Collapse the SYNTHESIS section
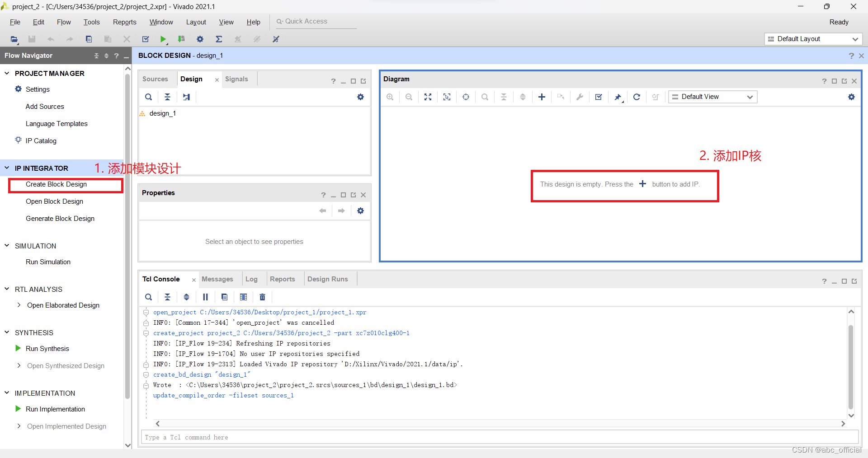The image size is (868, 458). tap(7, 332)
